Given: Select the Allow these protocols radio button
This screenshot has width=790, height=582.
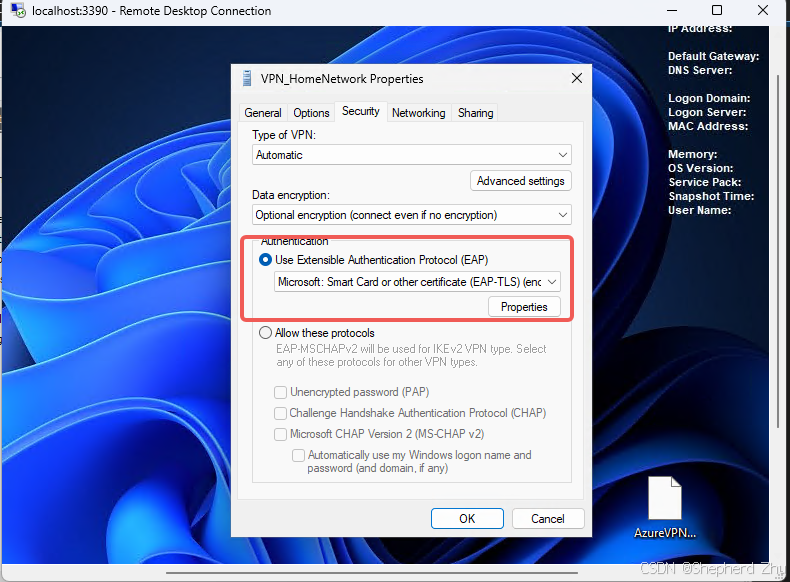Looking at the screenshot, I should click(x=265, y=333).
